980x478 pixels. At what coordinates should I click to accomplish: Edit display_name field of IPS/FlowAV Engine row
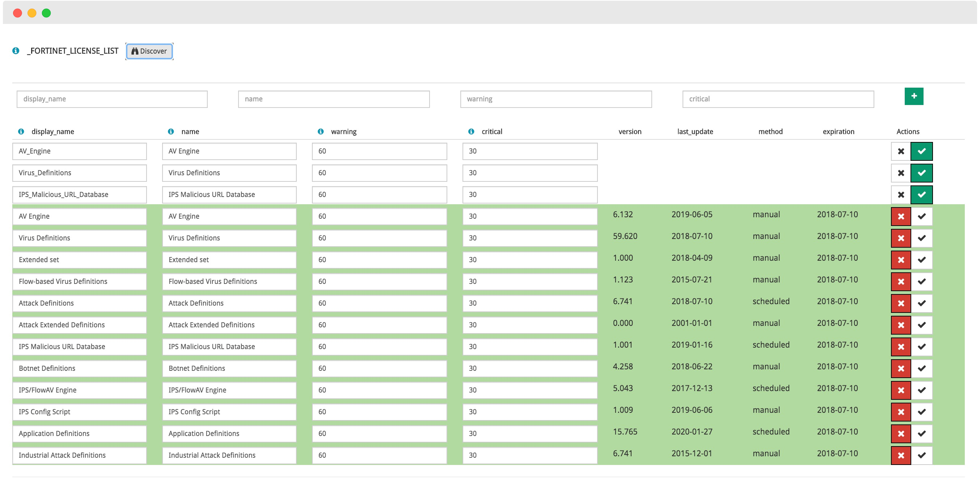(80, 390)
